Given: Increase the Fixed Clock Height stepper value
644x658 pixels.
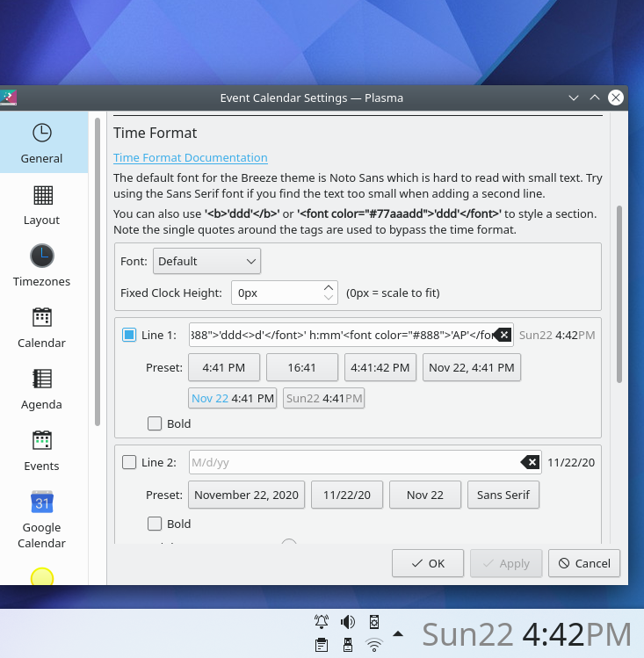Looking at the screenshot, I should (329, 287).
